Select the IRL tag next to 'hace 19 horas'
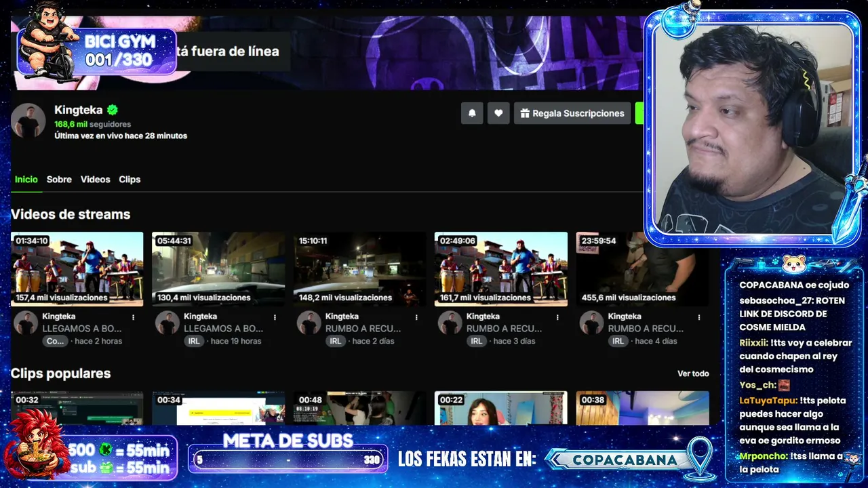Image resolution: width=868 pixels, height=488 pixels. (x=194, y=341)
